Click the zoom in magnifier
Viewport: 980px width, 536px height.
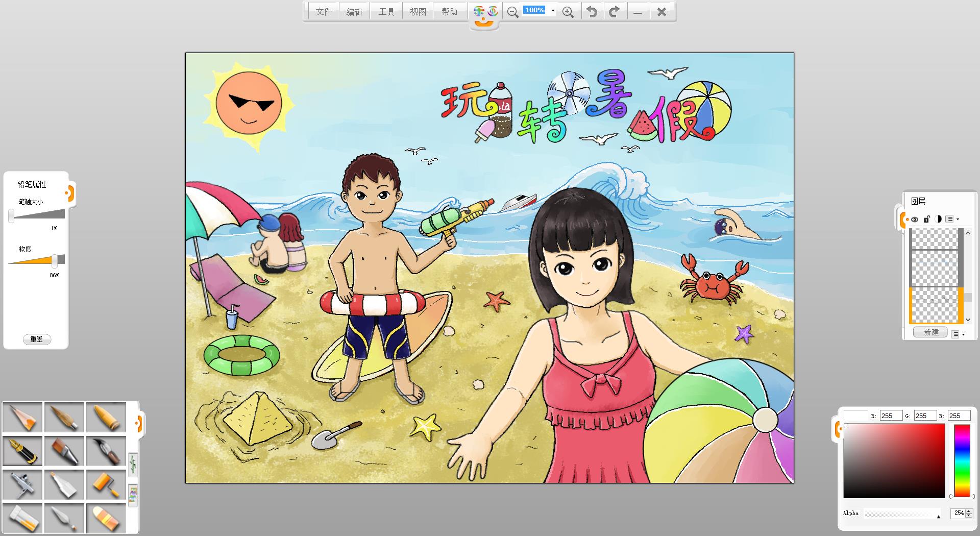(568, 12)
